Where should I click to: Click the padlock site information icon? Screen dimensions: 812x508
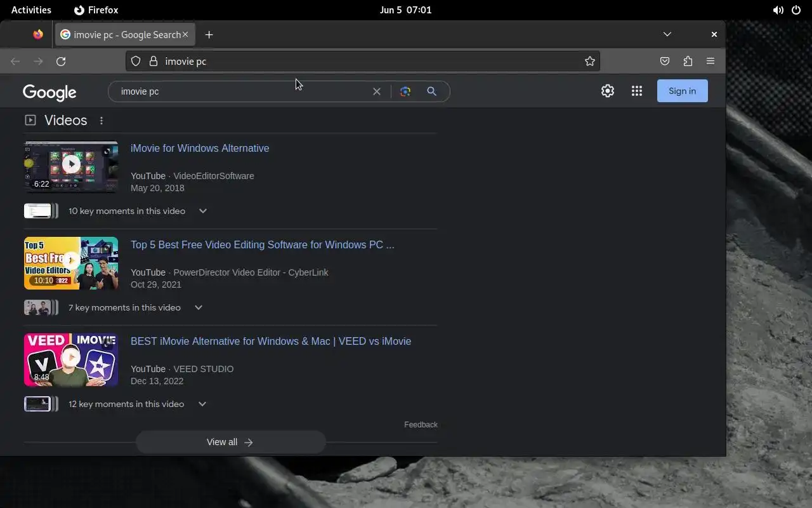[153, 61]
